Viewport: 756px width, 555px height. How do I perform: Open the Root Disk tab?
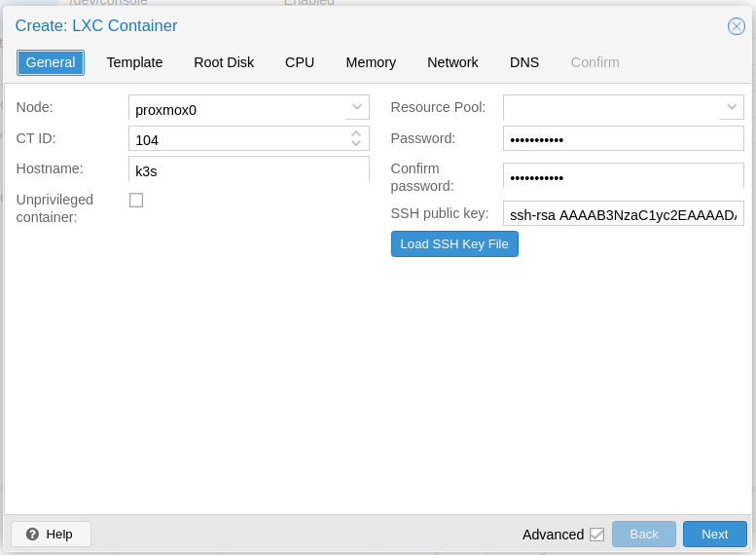pyautogui.click(x=224, y=62)
